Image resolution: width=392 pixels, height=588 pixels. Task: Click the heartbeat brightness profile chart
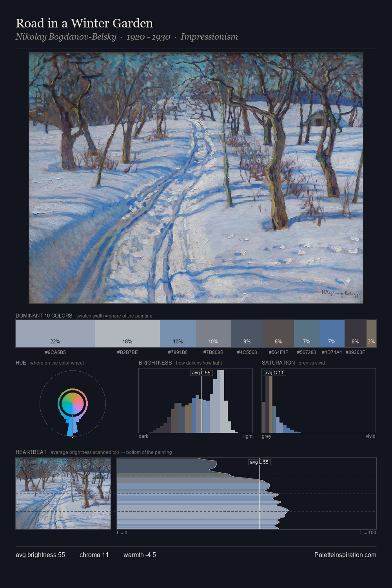click(247, 494)
